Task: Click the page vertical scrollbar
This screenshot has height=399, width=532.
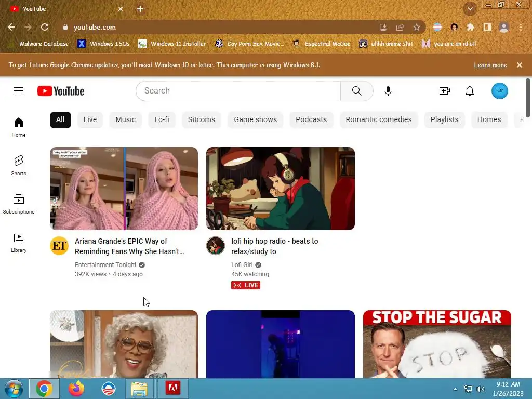Action: click(528, 98)
